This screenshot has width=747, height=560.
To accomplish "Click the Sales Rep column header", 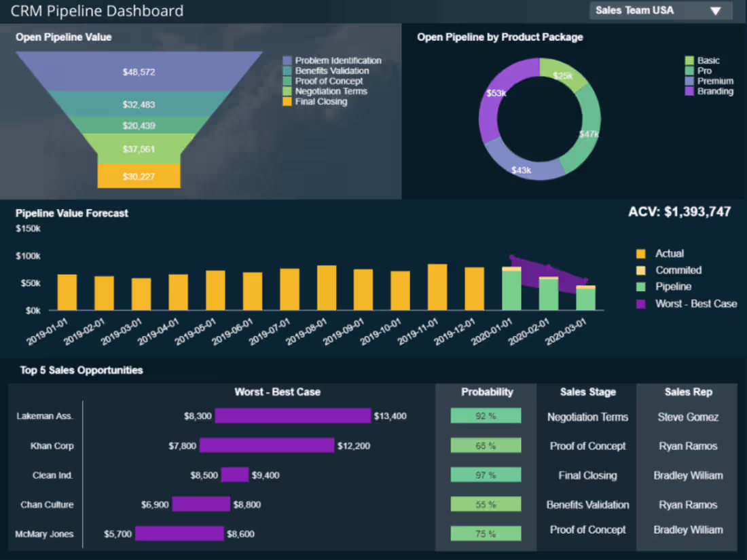I will (x=687, y=392).
